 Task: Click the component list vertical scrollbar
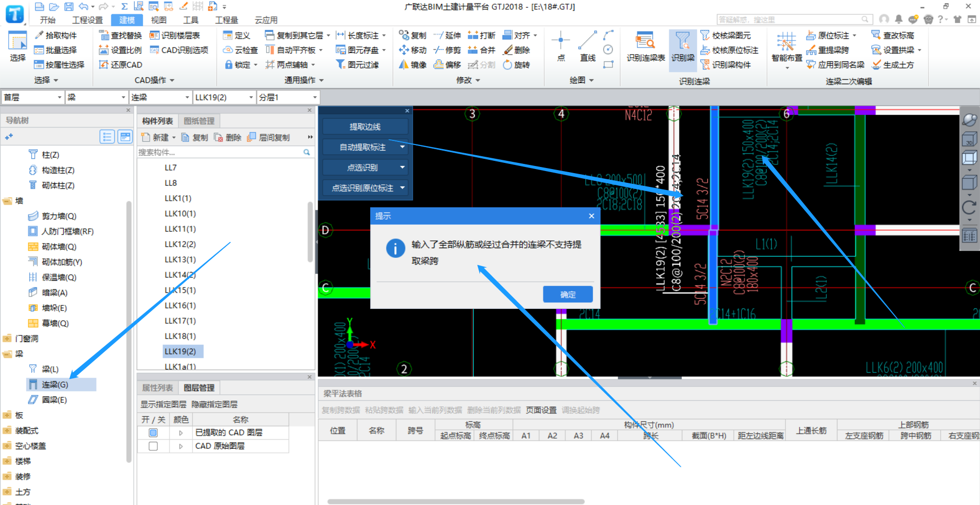[310, 232]
